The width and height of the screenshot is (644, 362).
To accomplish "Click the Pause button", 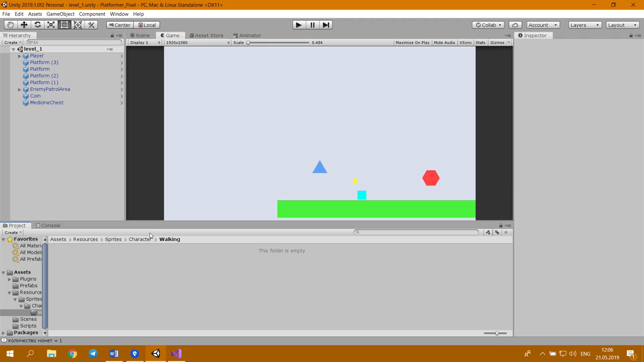I will click(x=312, y=25).
